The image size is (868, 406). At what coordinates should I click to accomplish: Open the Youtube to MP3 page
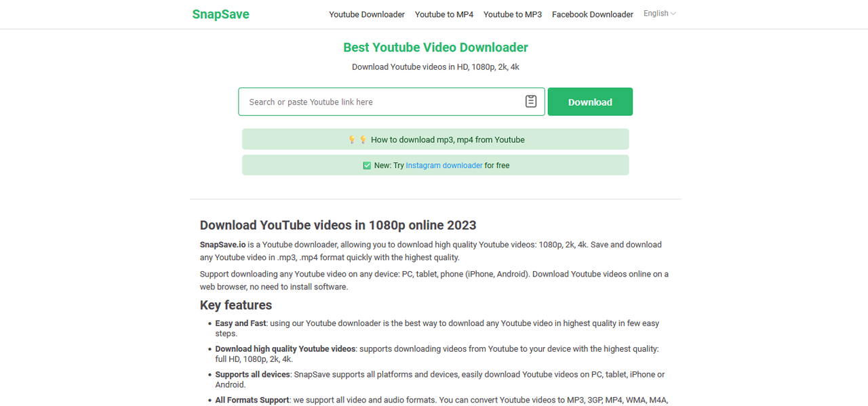click(513, 14)
